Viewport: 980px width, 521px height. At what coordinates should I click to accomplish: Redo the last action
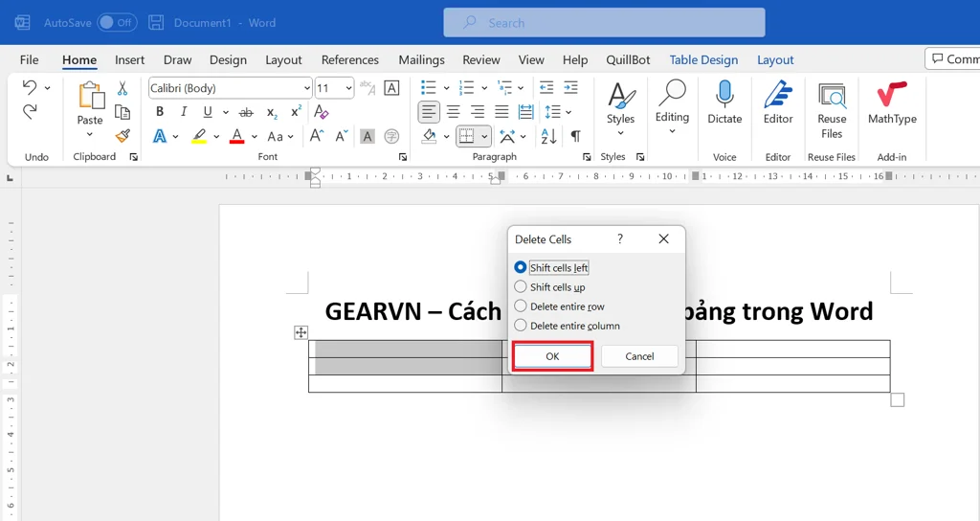[30, 112]
